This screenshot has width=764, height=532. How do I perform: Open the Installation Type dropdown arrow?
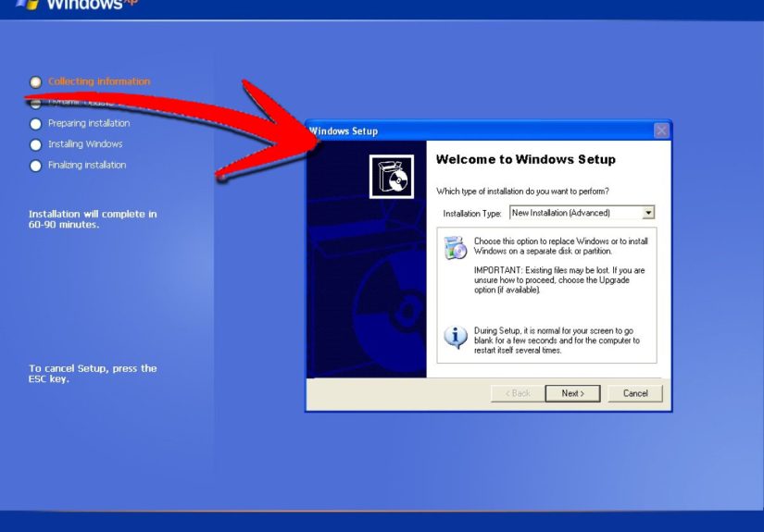coord(648,213)
